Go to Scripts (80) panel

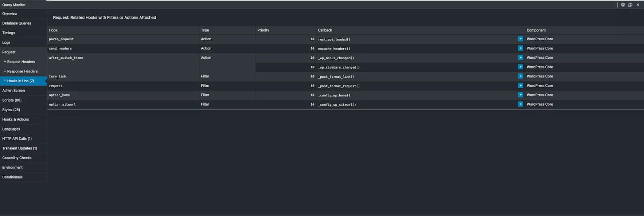pyautogui.click(x=12, y=100)
